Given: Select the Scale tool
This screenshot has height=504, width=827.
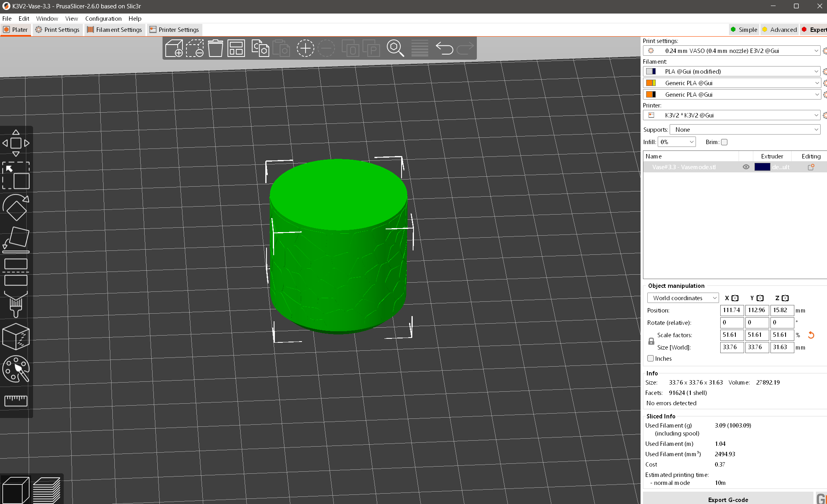Looking at the screenshot, I should (16, 176).
